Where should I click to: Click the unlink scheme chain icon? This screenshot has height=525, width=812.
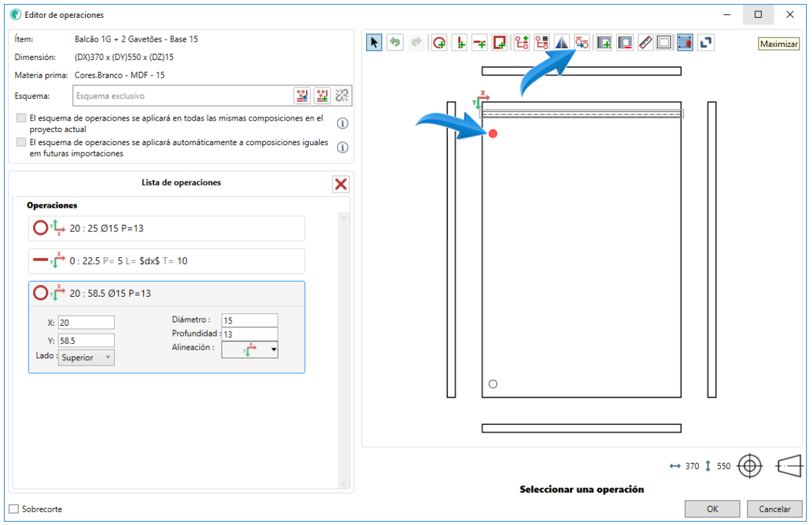click(342, 96)
